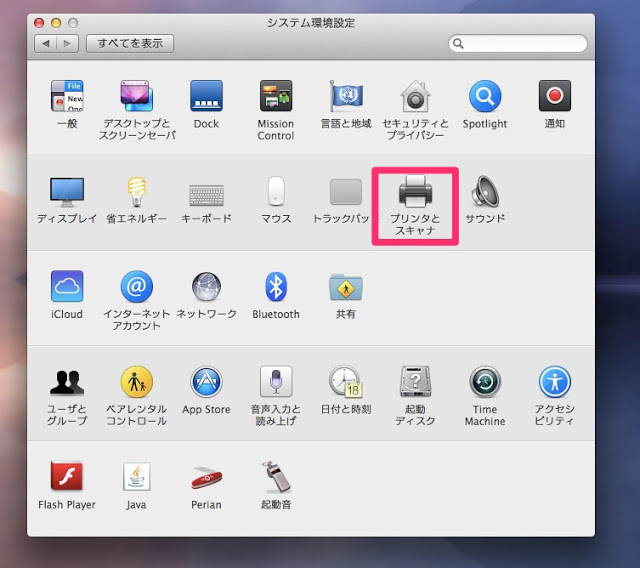The height and width of the screenshot is (568, 640).
Task: Go forward with the right arrow button
Action: 68,43
